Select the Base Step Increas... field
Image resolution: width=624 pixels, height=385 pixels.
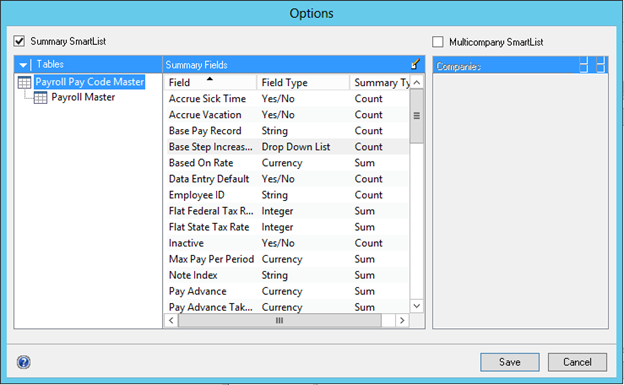coord(211,147)
